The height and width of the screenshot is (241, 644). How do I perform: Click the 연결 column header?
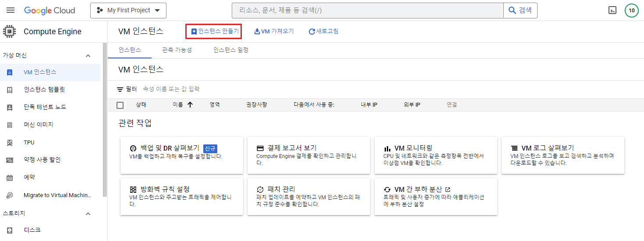click(452, 105)
